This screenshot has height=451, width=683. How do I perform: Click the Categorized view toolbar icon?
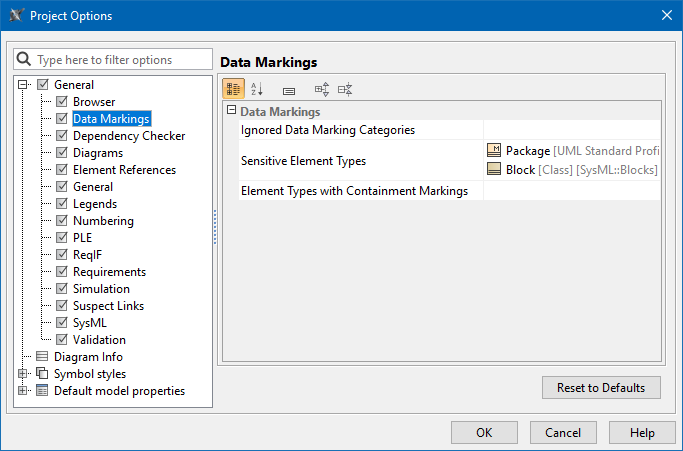pos(233,89)
